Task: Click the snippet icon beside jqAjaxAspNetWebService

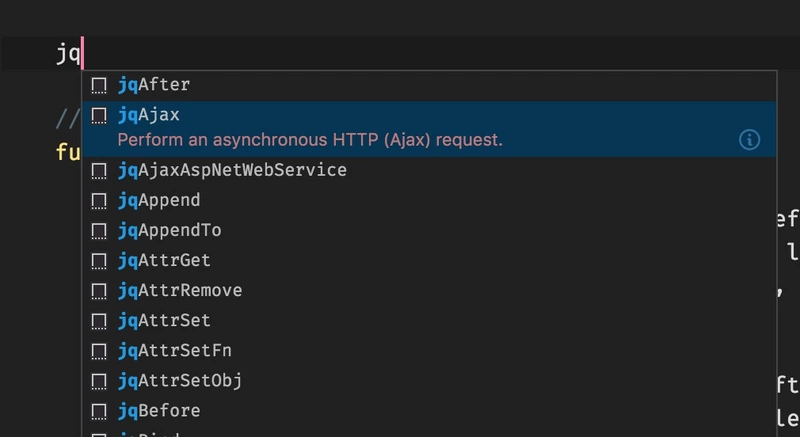Action: click(x=99, y=170)
